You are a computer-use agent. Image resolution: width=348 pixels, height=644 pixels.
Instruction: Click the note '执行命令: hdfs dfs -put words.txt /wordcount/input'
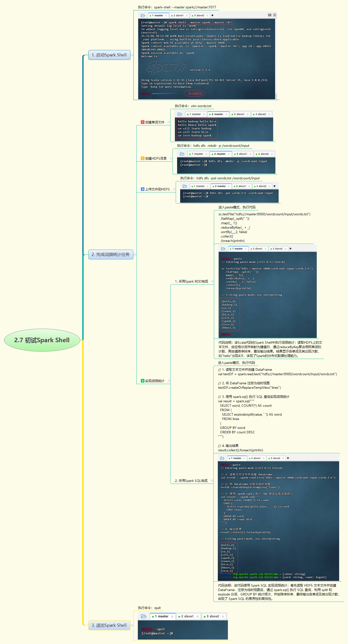[220, 178]
